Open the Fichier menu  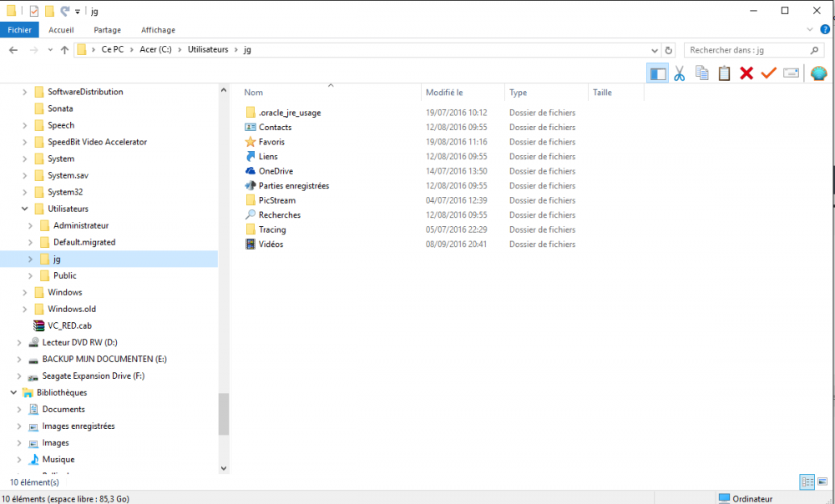[20, 30]
